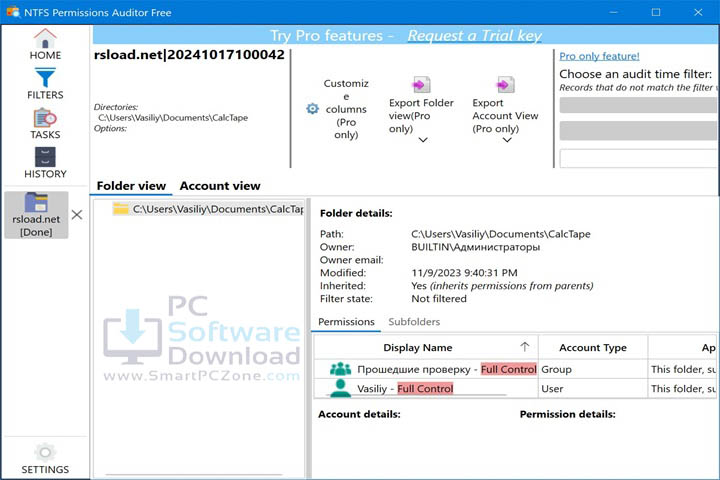
Task: Open the HOME section house icon
Action: 45,38
